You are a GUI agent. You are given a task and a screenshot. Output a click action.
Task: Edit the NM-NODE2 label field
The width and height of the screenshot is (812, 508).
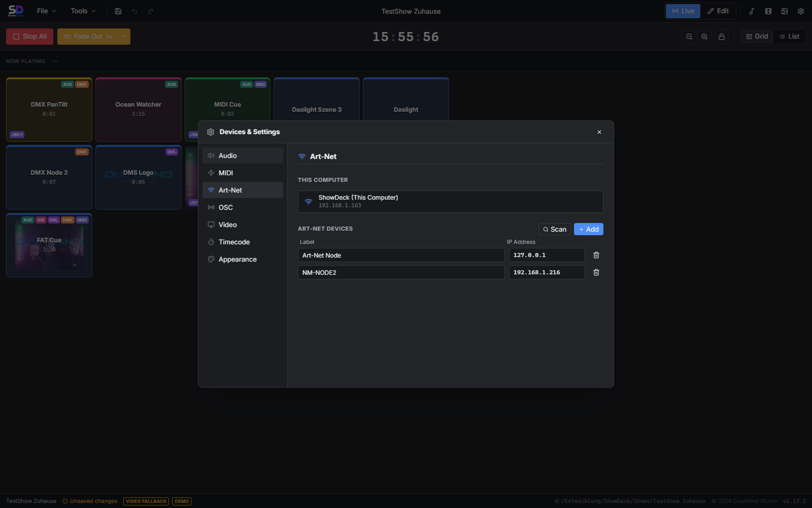pos(401,272)
